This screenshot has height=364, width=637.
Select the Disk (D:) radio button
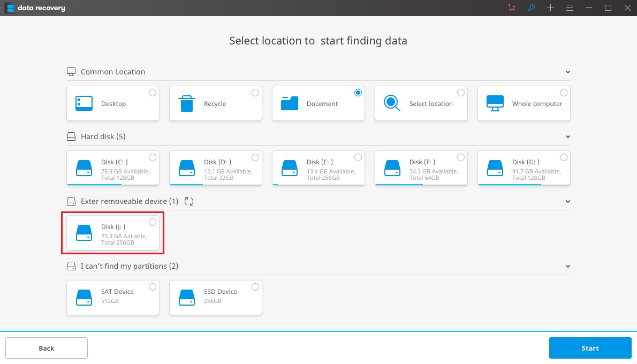[x=255, y=157]
